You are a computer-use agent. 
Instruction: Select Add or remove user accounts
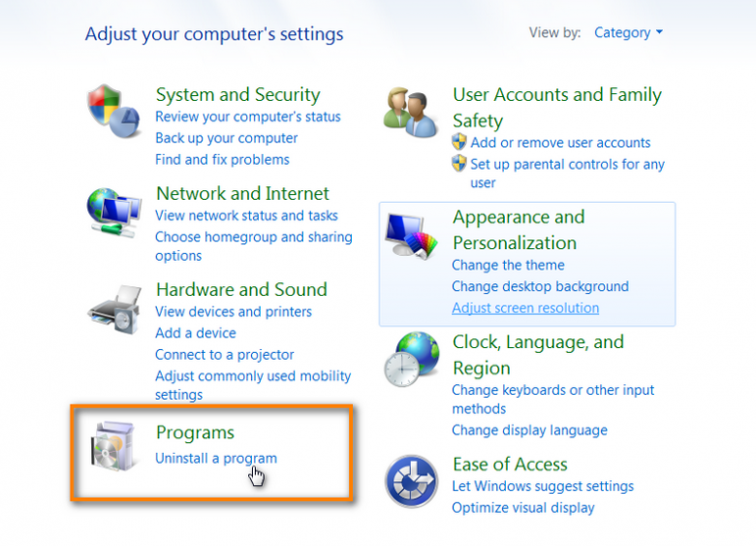[x=560, y=143]
